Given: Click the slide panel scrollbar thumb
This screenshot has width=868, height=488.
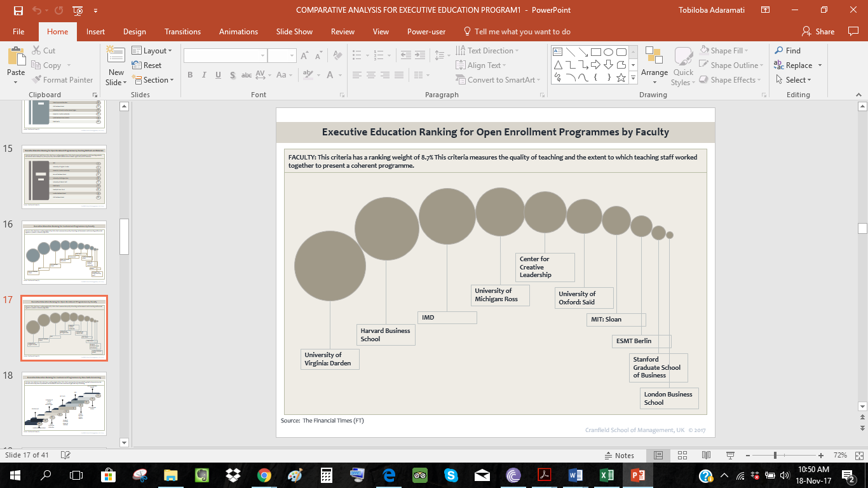Looking at the screenshot, I should [124, 236].
